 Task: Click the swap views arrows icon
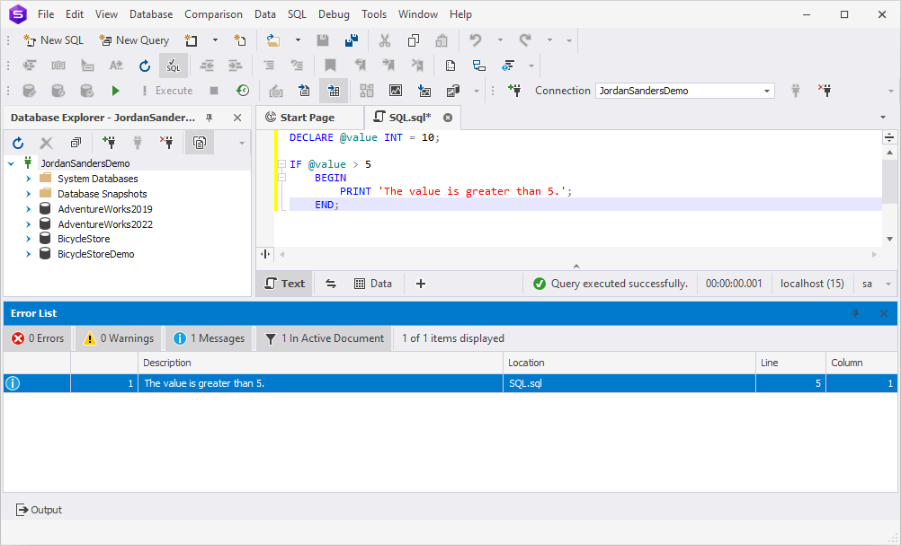331,283
